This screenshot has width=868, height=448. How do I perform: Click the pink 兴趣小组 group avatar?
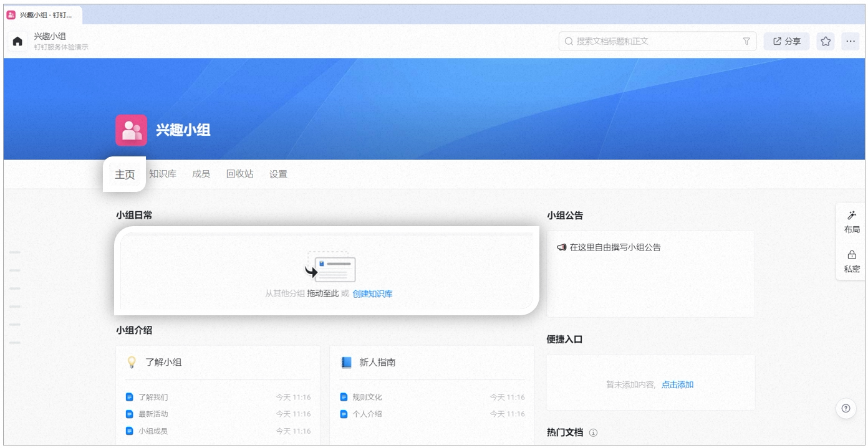(x=131, y=130)
